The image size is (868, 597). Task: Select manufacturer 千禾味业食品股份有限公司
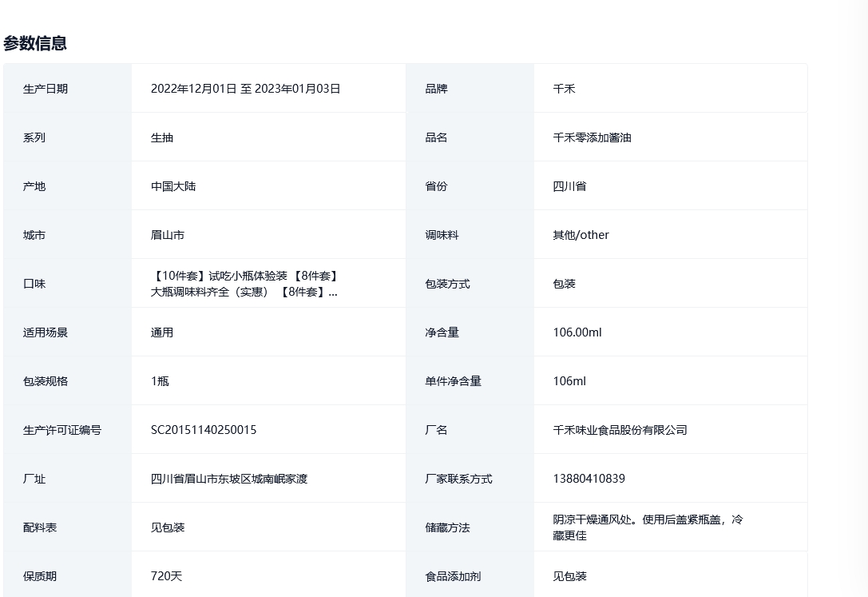pos(620,430)
